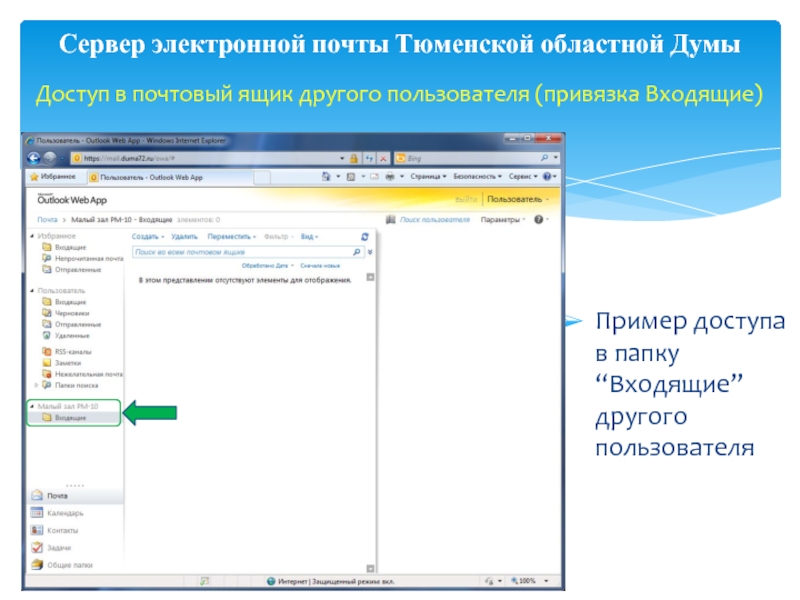Open Избранное favorites star button
Screen dimensions: 800x600
53,177
